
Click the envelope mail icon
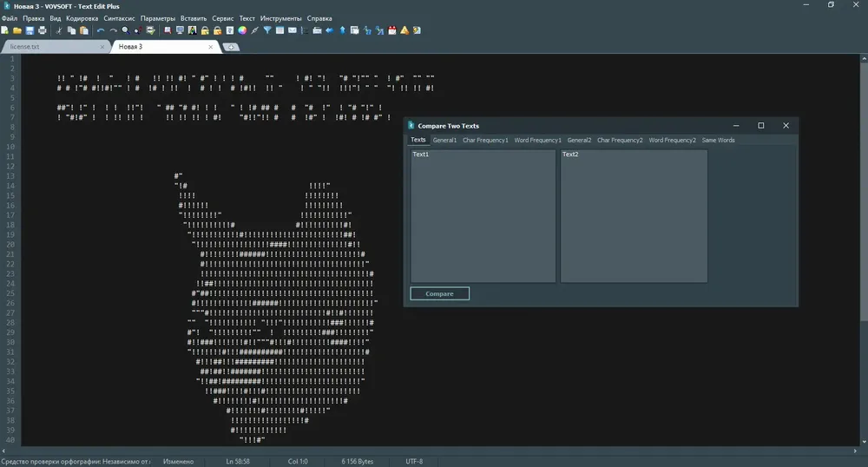point(293,30)
